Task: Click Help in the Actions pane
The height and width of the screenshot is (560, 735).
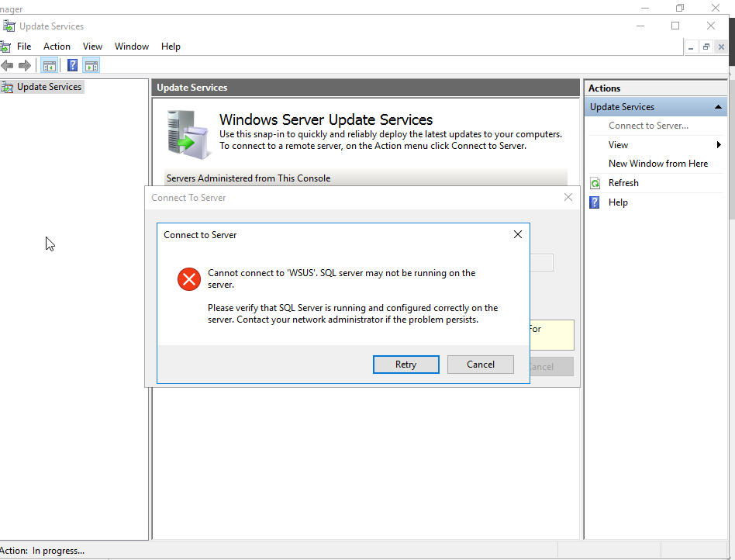Action: pos(618,202)
